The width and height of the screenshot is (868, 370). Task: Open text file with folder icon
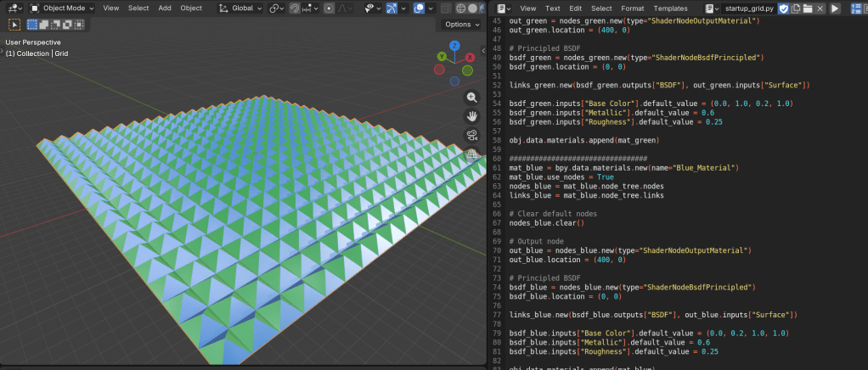pyautogui.click(x=808, y=8)
